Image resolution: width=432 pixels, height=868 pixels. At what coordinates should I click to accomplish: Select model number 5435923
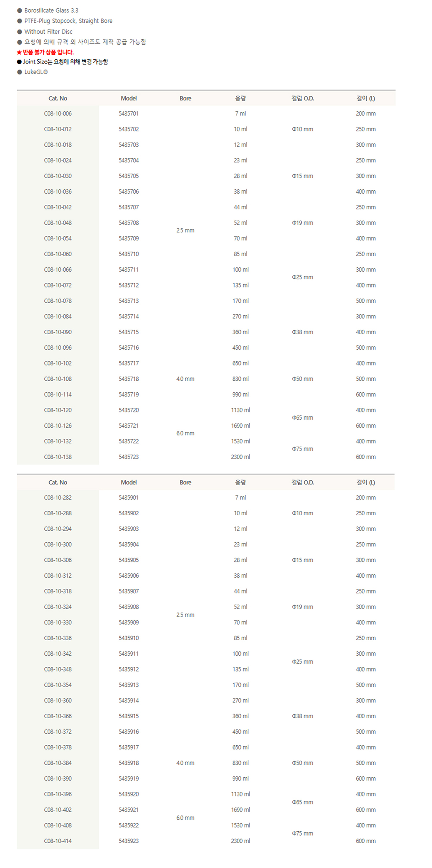click(x=129, y=841)
